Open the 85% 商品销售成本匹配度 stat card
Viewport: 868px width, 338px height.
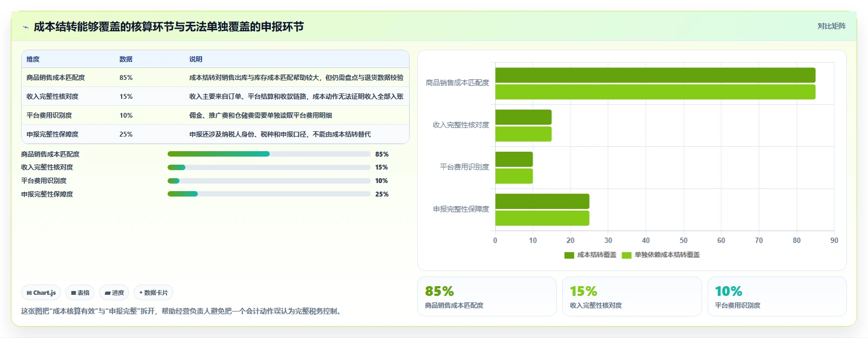pos(486,296)
